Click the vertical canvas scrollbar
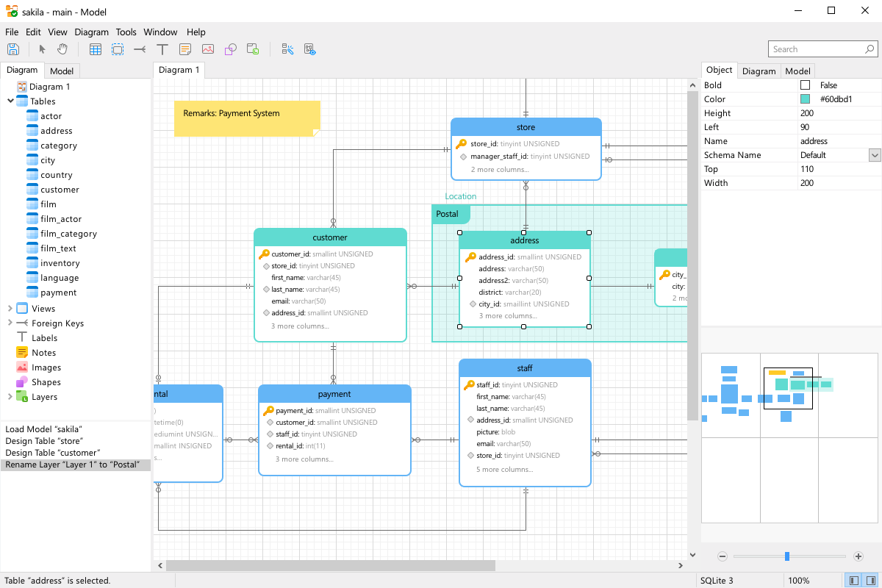 pyautogui.click(x=692, y=255)
